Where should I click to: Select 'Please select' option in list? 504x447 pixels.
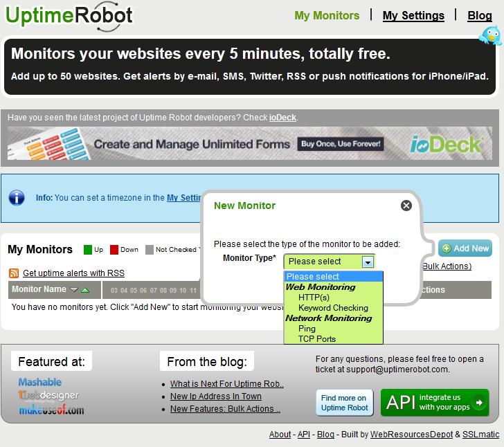point(333,276)
